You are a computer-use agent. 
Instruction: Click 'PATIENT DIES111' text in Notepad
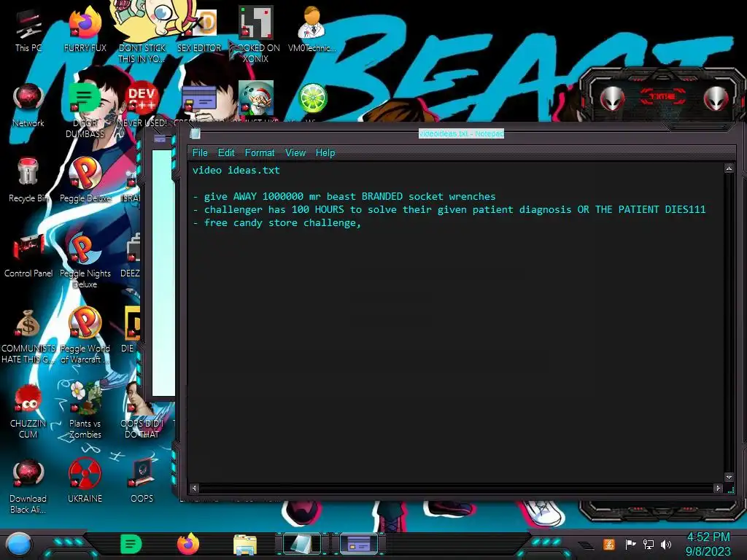coord(662,209)
